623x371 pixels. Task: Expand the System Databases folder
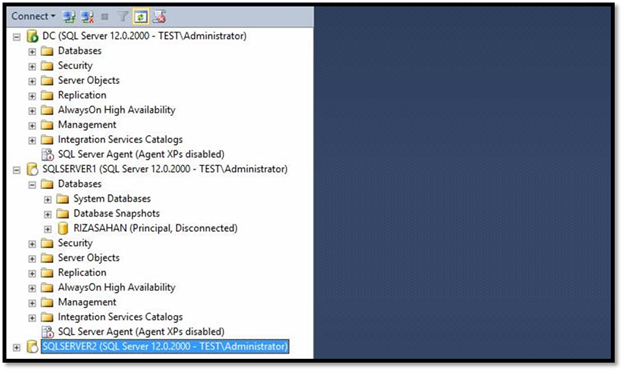pyautogui.click(x=48, y=199)
